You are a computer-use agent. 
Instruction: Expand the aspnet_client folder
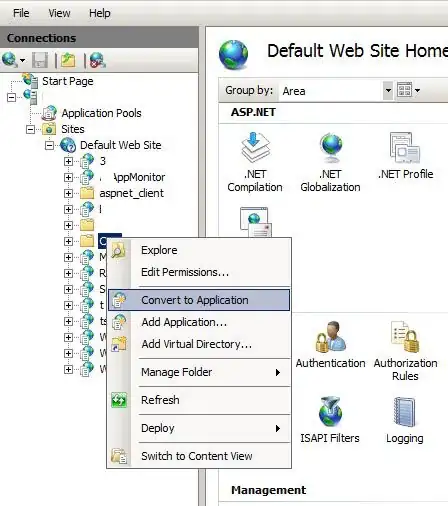point(68,193)
